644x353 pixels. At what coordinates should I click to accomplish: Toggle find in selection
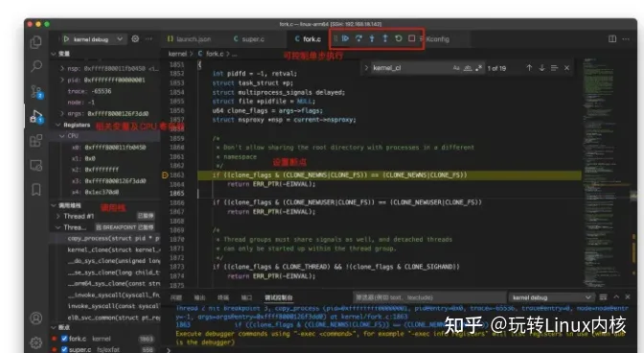click(x=554, y=68)
